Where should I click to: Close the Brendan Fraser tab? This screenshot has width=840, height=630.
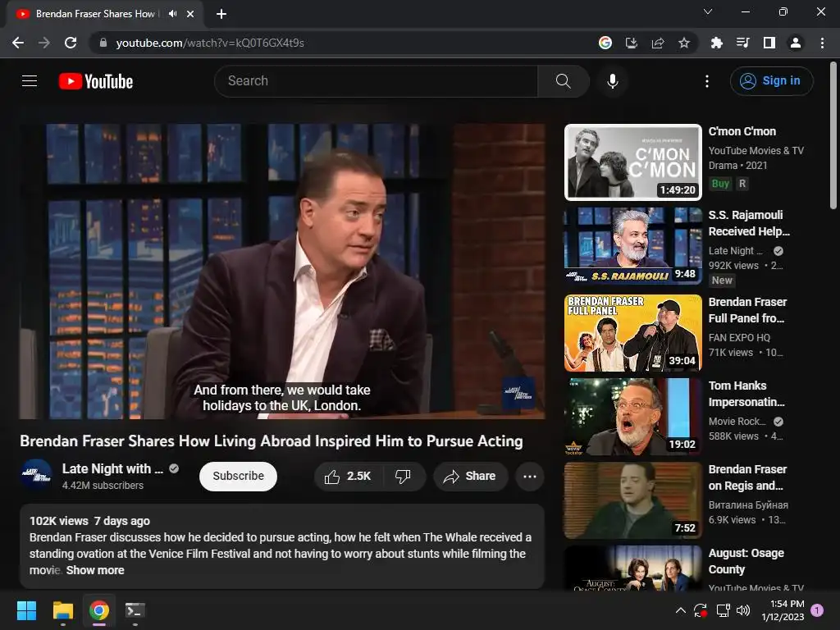coord(190,14)
